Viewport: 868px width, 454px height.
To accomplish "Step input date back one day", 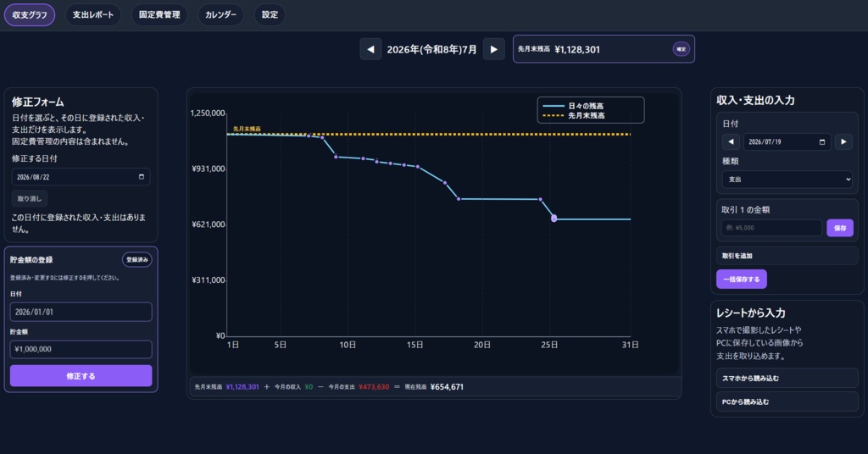I will pos(731,141).
